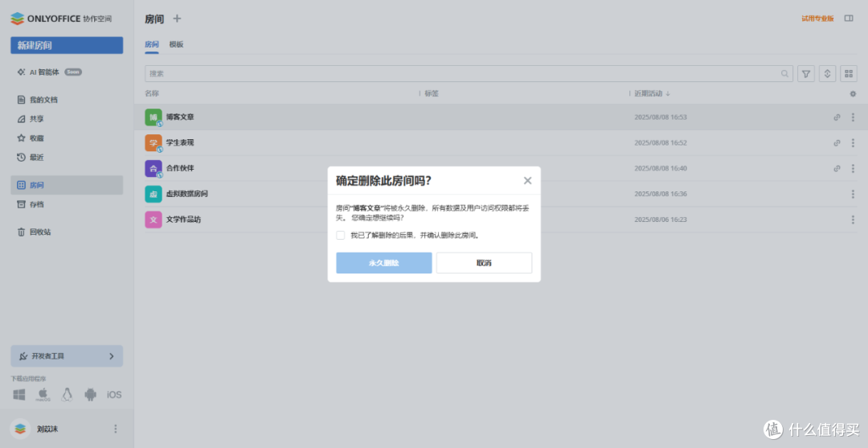868x448 pixels.
Task: Click the teal 虚 room icon
Action: (154, 194)
